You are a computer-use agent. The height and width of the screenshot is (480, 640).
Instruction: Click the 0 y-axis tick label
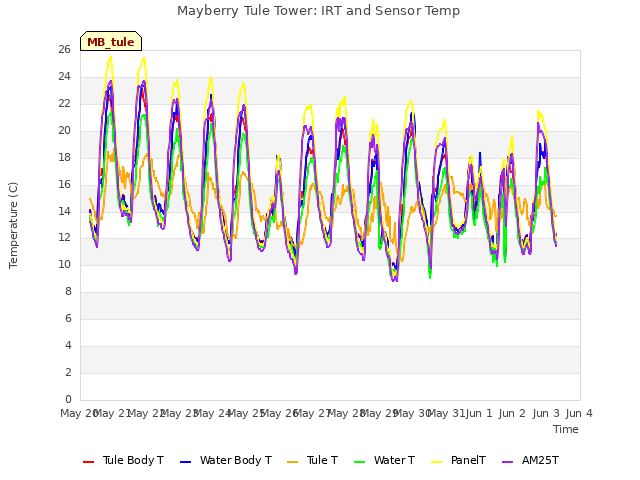68,399
